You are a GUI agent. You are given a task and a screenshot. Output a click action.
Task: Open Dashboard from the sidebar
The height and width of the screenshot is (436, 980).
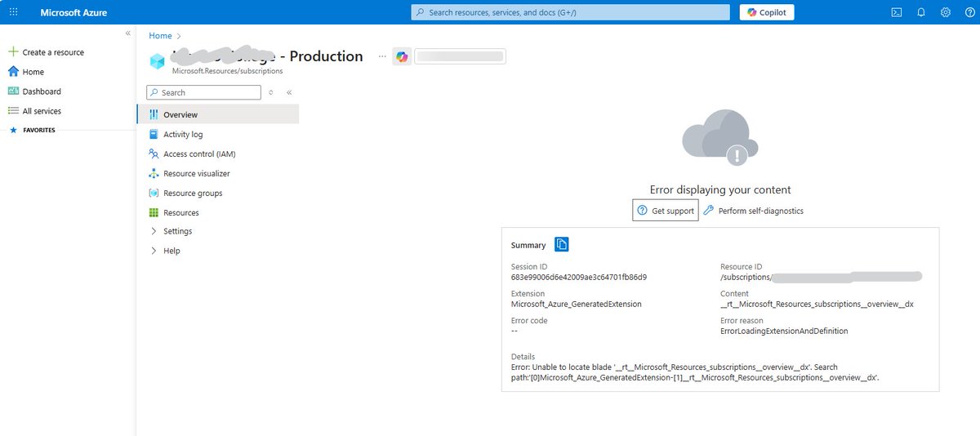tap(42, 91)
